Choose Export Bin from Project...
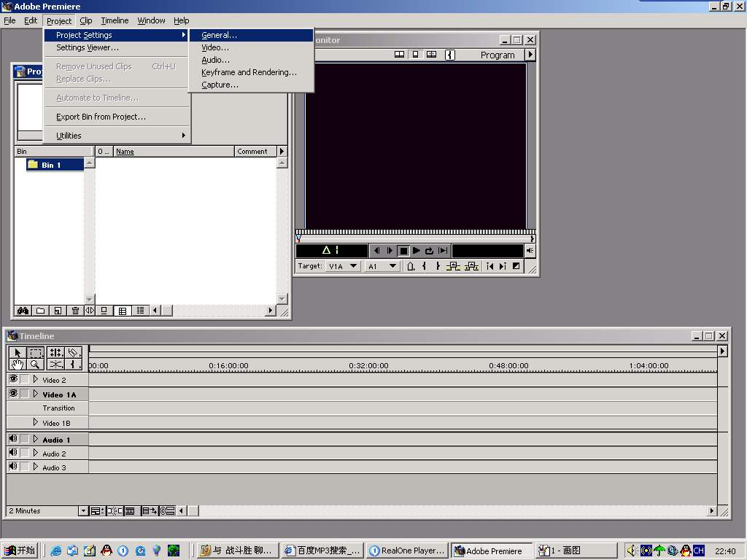 (116, 117)
